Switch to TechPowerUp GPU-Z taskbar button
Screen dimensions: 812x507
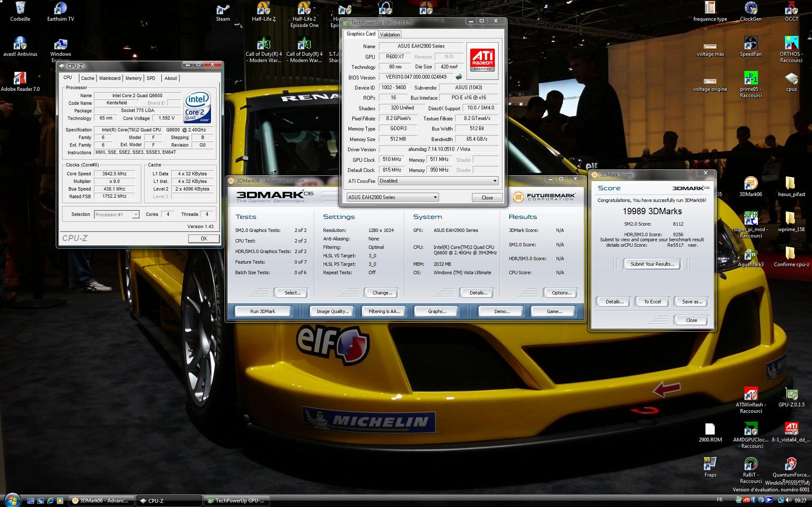(237, 501)
